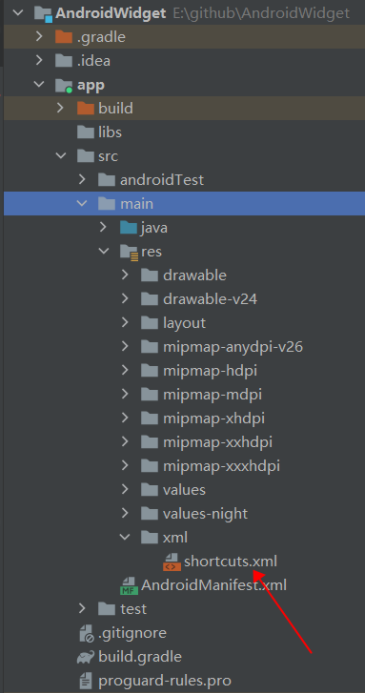Select the highlighted main folder row
Viewport: 365px width, 693px height.
(x=184, y=204)
